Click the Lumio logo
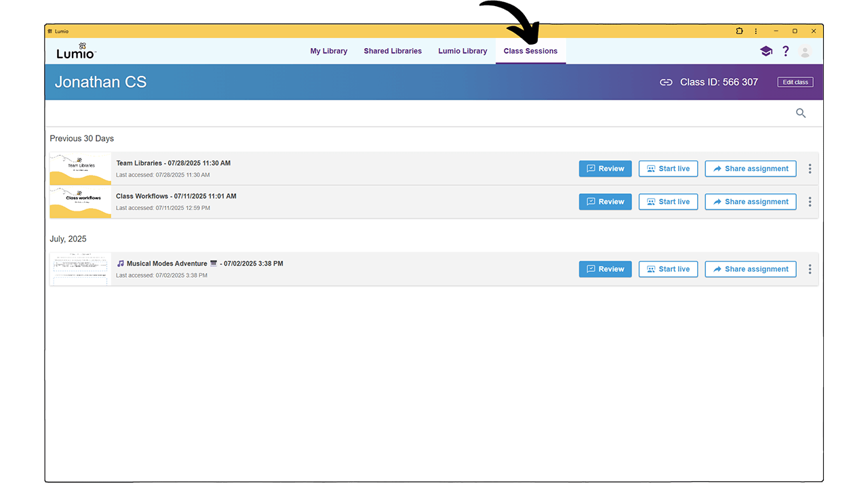 click(x=75, y=51)
